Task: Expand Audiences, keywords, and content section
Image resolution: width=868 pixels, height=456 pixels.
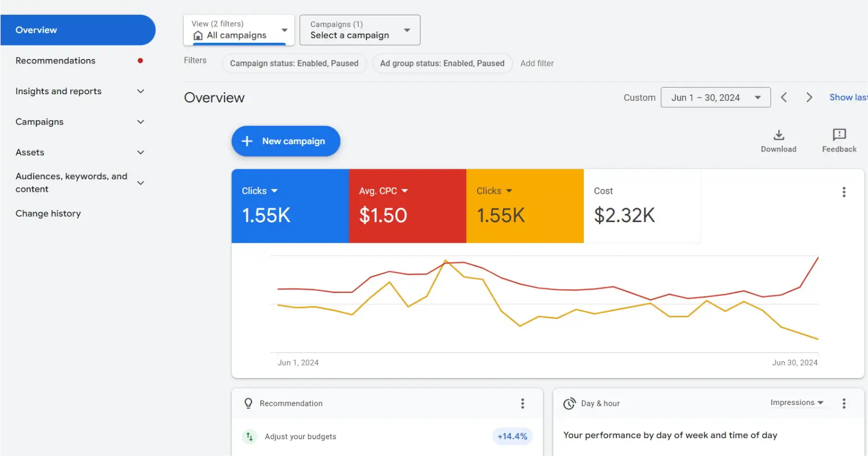Action: point(140,183)
